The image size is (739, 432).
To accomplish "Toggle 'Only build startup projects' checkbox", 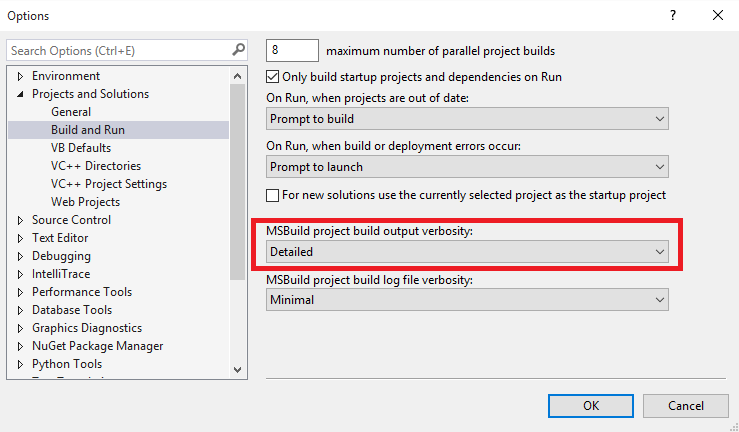I will click(273, 76).
